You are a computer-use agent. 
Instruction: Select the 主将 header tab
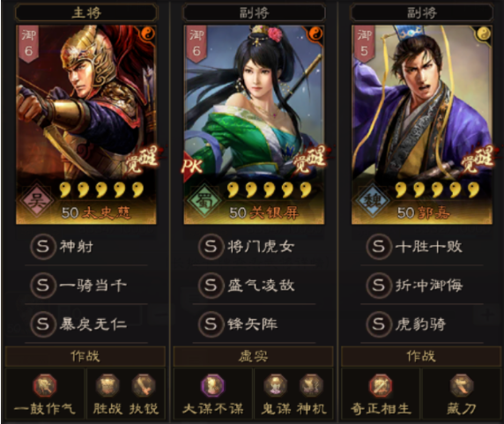coord(86,13)
